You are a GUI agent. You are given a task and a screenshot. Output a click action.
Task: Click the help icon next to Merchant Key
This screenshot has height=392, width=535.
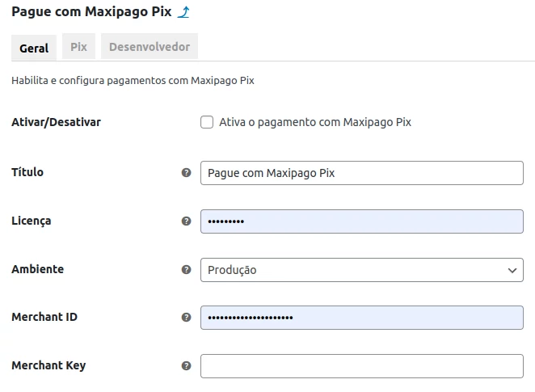[x=187, y=366]
